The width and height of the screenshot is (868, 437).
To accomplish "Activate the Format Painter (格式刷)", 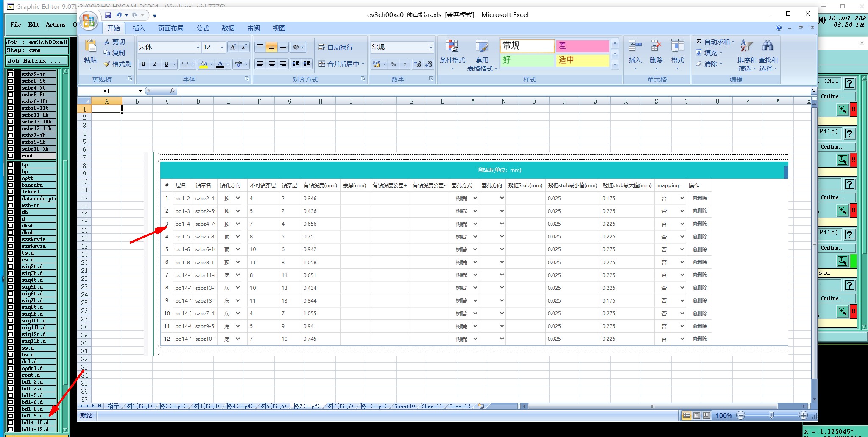I will [x=117, y=64].
